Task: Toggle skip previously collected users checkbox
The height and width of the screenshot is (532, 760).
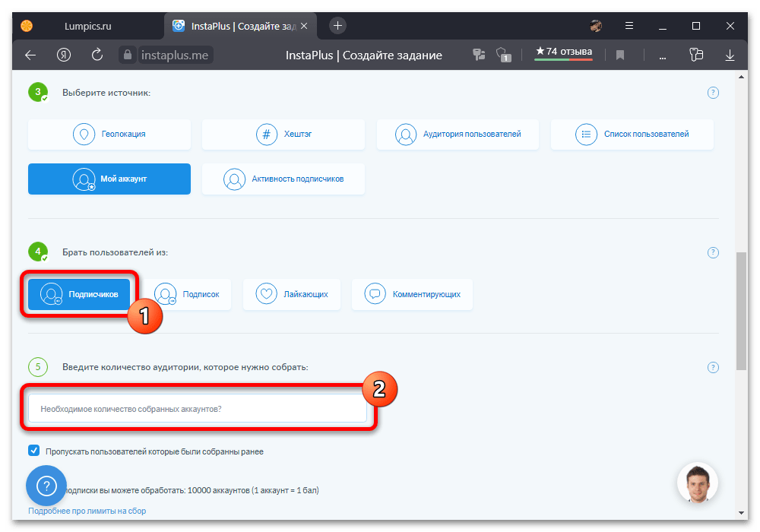Action: 34,451
